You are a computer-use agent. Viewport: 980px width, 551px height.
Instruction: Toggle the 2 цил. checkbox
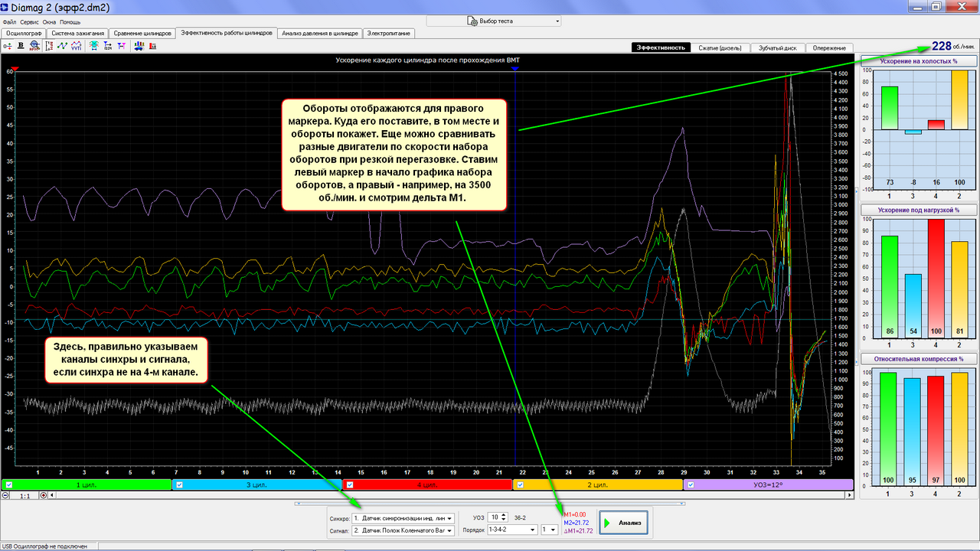point(520,484)
